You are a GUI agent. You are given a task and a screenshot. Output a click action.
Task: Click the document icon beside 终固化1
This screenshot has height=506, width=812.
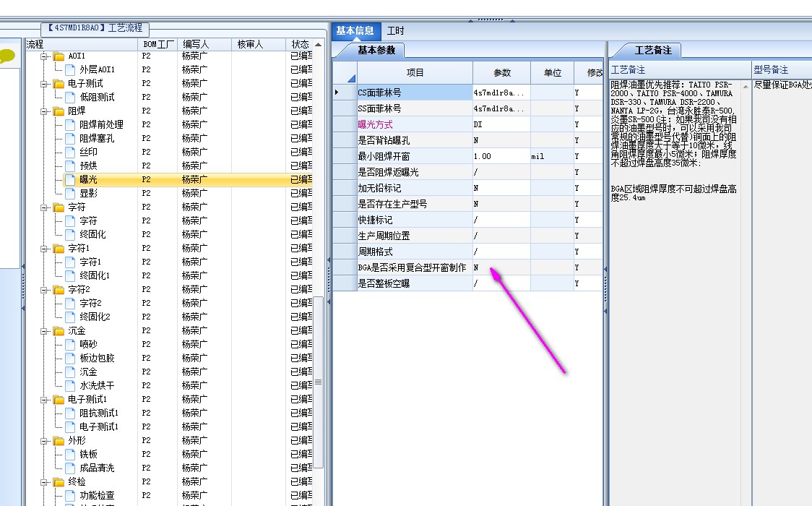pyautogui.click(x=70, y=275)
